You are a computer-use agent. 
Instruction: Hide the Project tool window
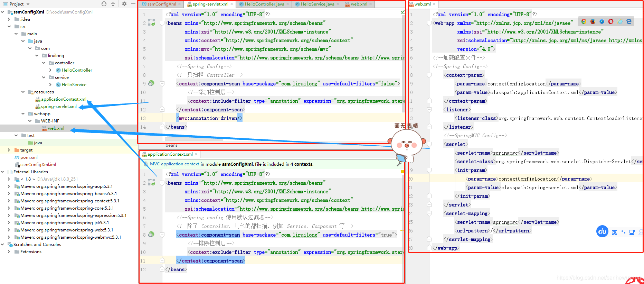tap(133, 4)
